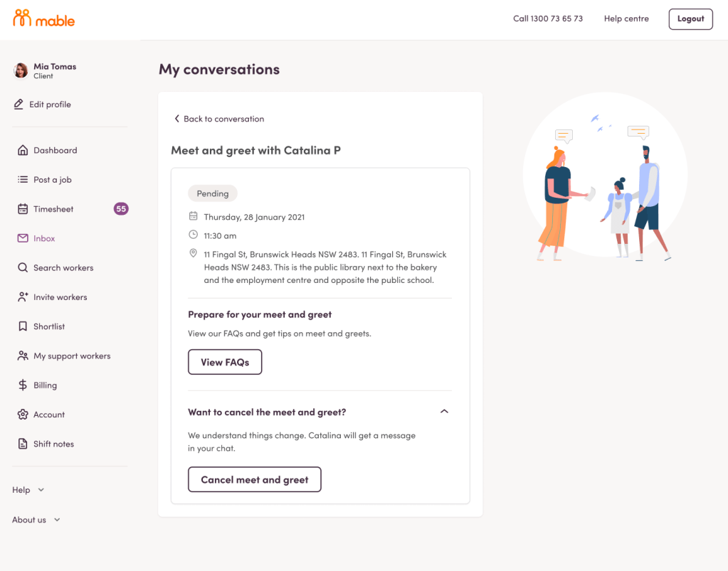
Task: Click the Edit profile pencil icon
Action: pos(19,105)
